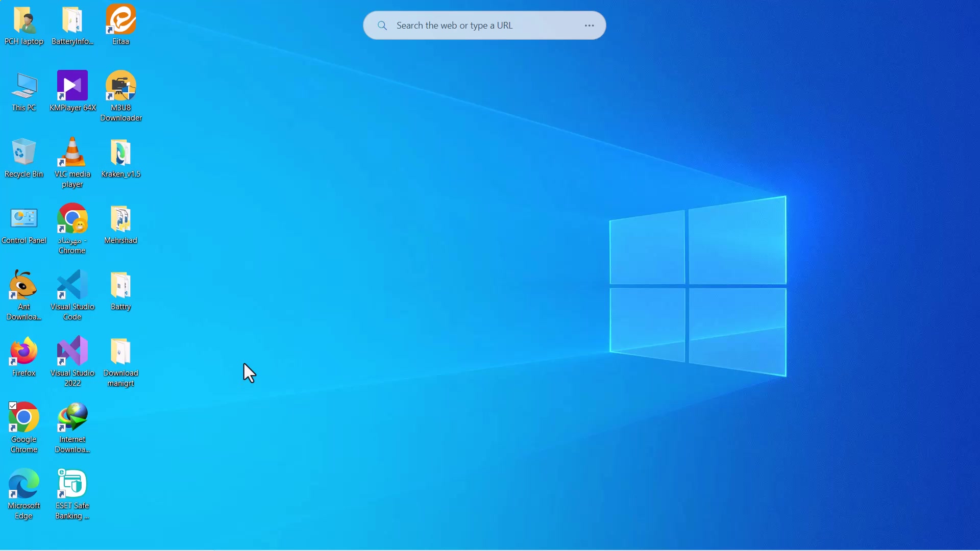980x551 pixels.
Task: Uncheck the Google Chrome icon checkbox
Action: tap(13, 406)
